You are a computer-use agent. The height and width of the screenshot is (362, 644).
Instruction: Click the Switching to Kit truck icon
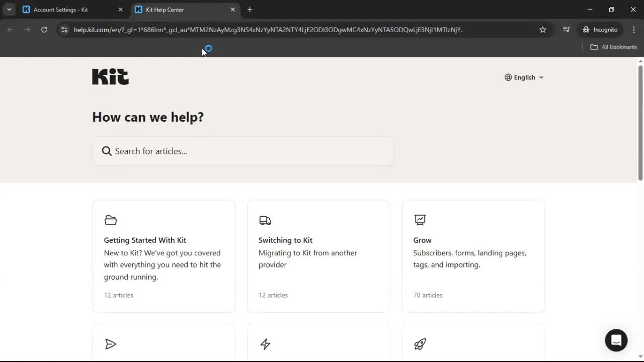(x=265, y=220)
